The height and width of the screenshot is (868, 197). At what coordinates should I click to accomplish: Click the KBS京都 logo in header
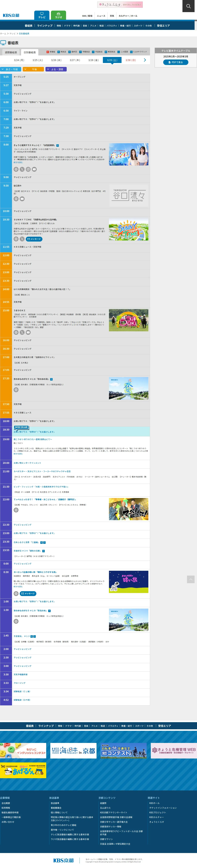[x=11, y=15]
